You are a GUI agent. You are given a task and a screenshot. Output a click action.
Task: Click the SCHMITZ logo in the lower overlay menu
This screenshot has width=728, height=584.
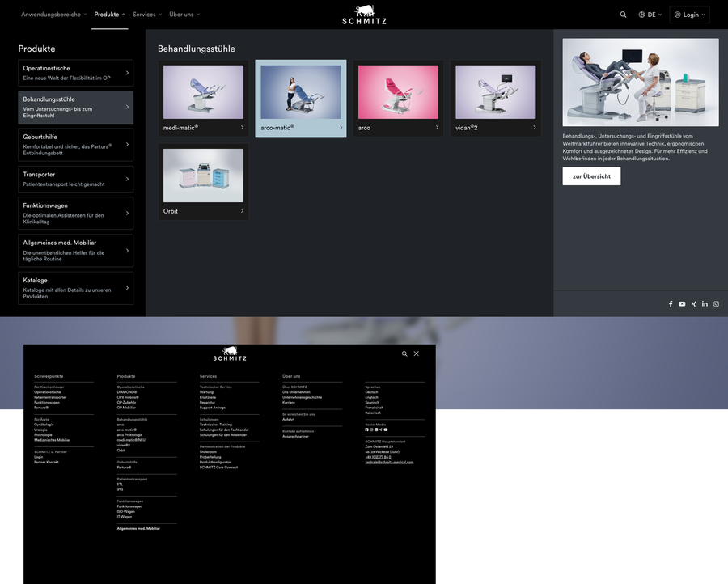pyautogui.click(x=230, y=353)
